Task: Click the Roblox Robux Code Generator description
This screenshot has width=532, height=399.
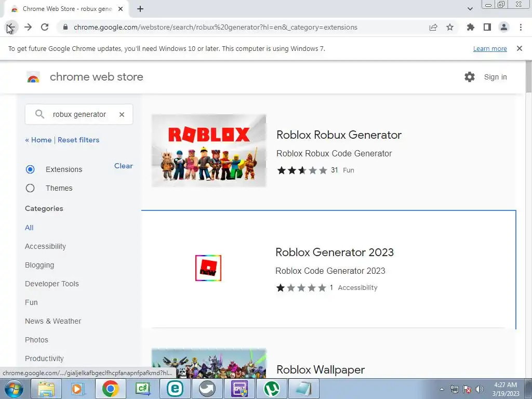Action: point(334,153)
